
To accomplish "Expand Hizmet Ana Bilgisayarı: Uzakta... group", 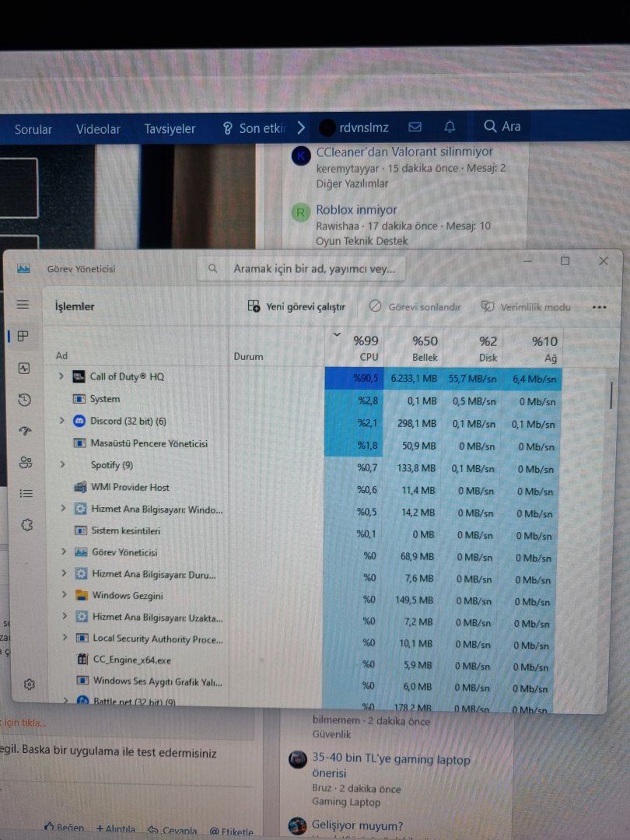I will [x=65, y=616].
